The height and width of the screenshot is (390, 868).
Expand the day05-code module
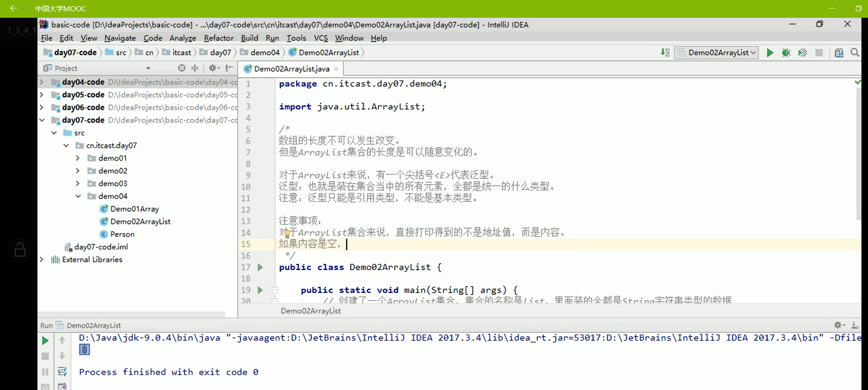42,95
